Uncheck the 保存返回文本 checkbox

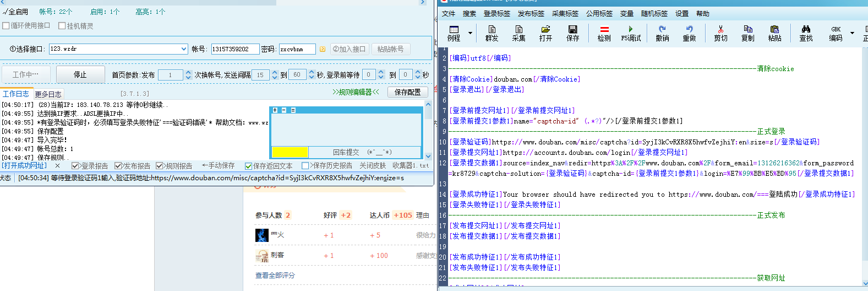(248, 166)
